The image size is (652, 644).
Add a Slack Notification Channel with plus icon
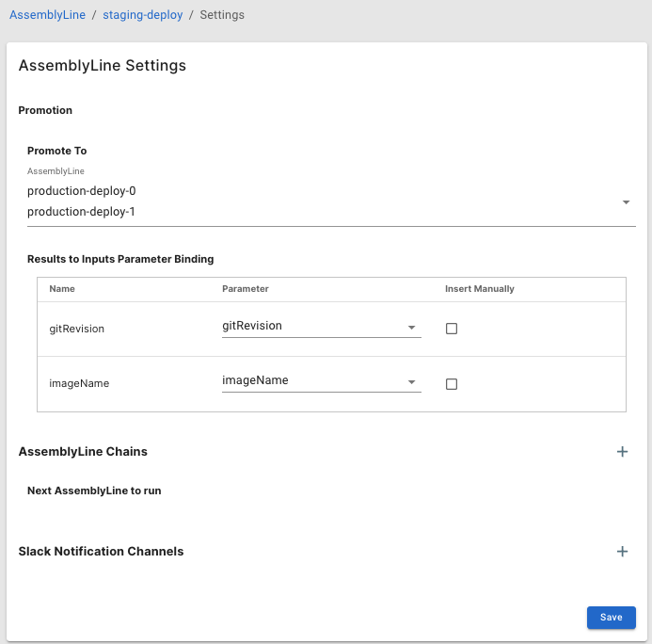coord(622,552)
